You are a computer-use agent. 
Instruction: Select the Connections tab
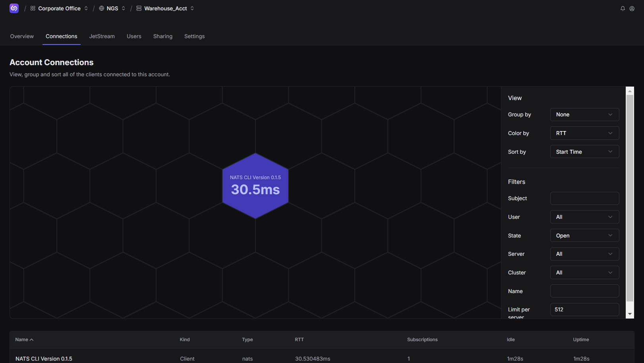[x=62, y=36]
